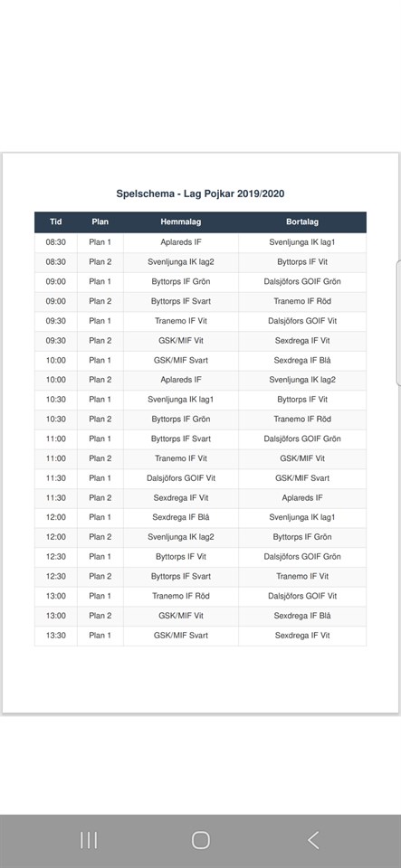Tap Byttorps IF Grön home team at 09:00
The width and height of the screenshot is (401, 868).
pos(180,281)
